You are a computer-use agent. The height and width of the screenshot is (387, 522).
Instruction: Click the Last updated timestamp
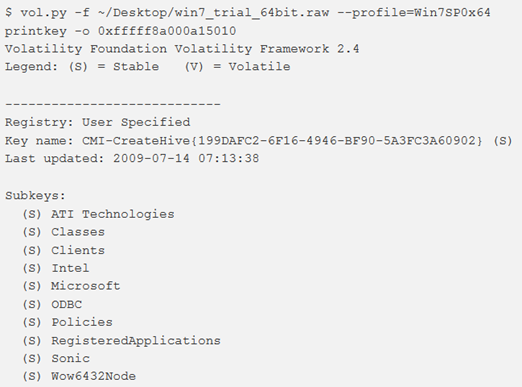(186, 158)
